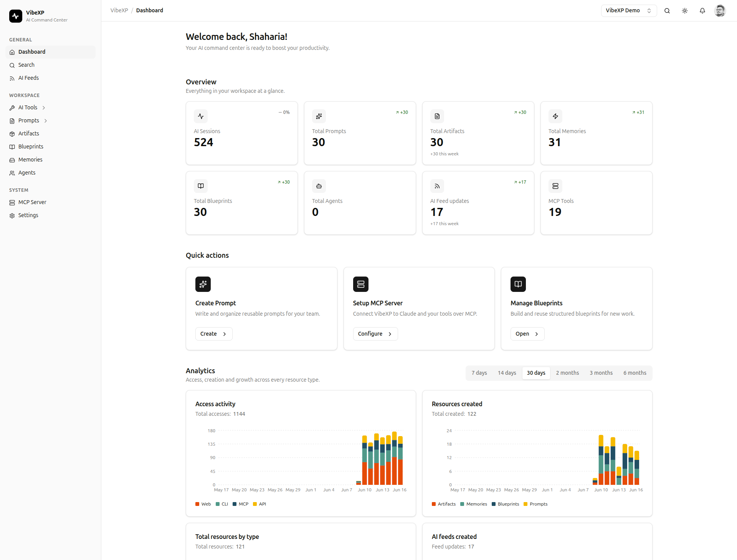Click the AI Sessions activity icon

click(201, 116)
